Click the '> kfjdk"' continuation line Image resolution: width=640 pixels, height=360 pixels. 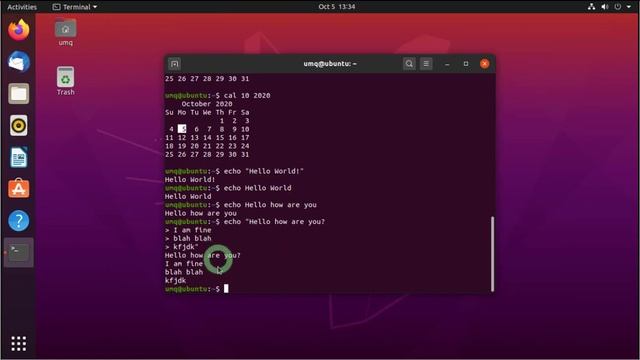point(182,247)
